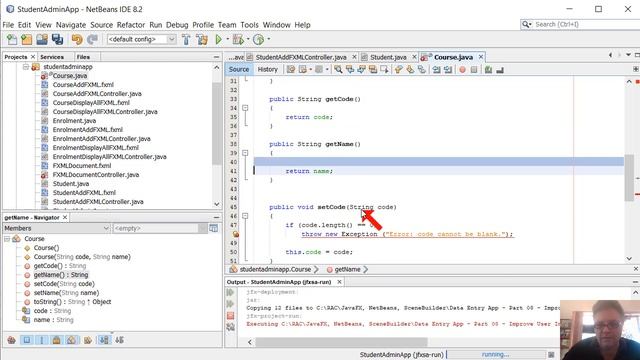This screenshot has height=360, width=640.
Task: Switch to the Student.java editor tab
Action: tap(388, 57)
